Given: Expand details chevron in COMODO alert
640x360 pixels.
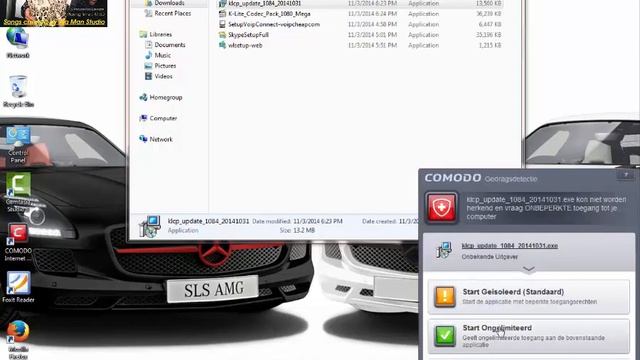Looking at the screenshot, I should (x=529, y=269).
